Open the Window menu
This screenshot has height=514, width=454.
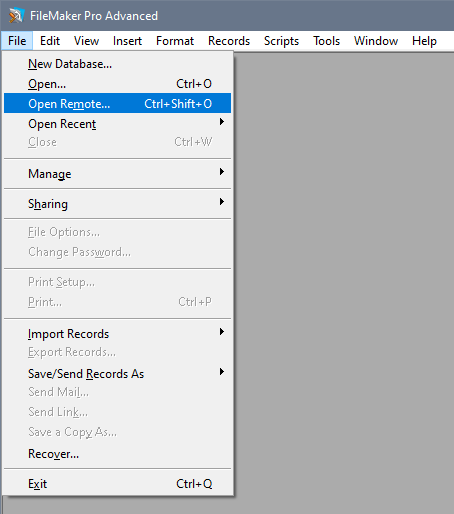pos(376,41)
